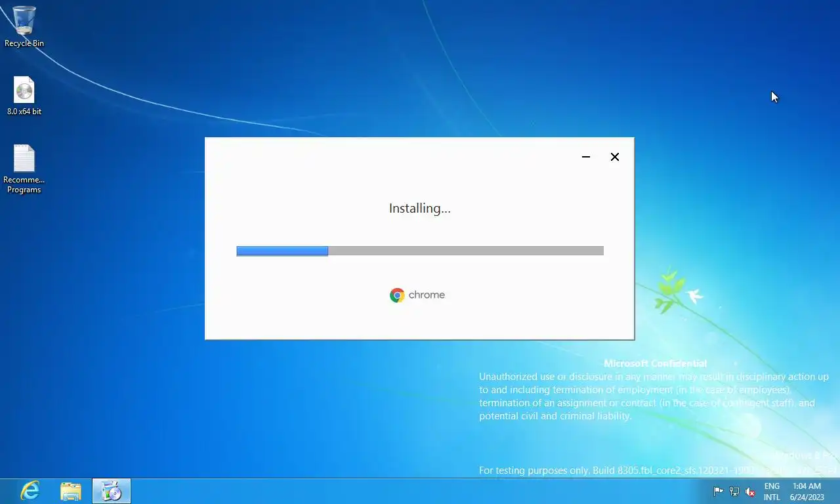The image size is (840, 504).
Task: Launch Internet Explorer from the taskbar
Action: [30, 491]
